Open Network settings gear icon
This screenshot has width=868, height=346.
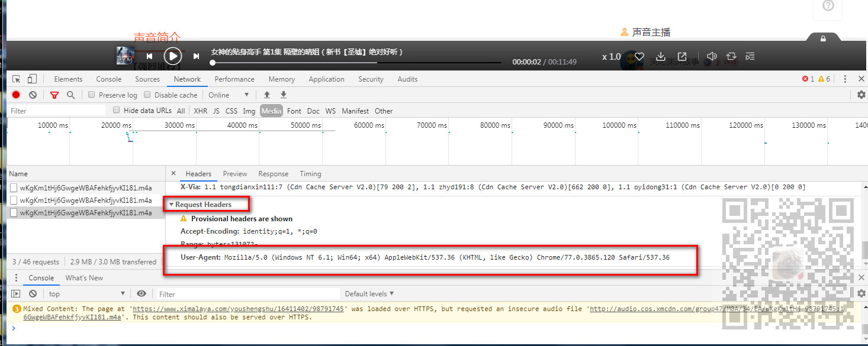click(861, 95)
